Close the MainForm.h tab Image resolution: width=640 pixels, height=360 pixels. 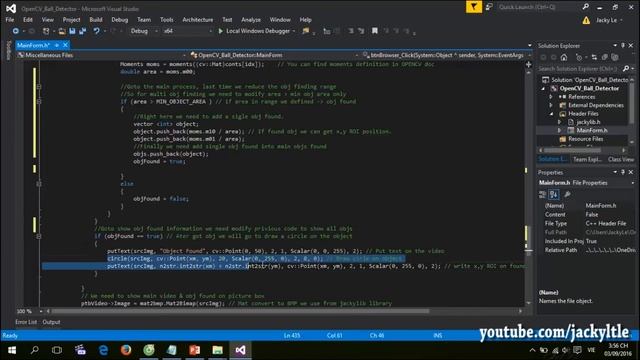65,45
